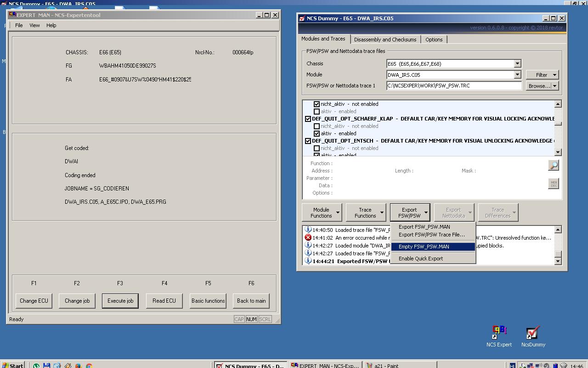Viewport: 588px width, 368px height.
Task: Select the 14:42:27 Loaded module log entry
Action: [x=428, y=246]
